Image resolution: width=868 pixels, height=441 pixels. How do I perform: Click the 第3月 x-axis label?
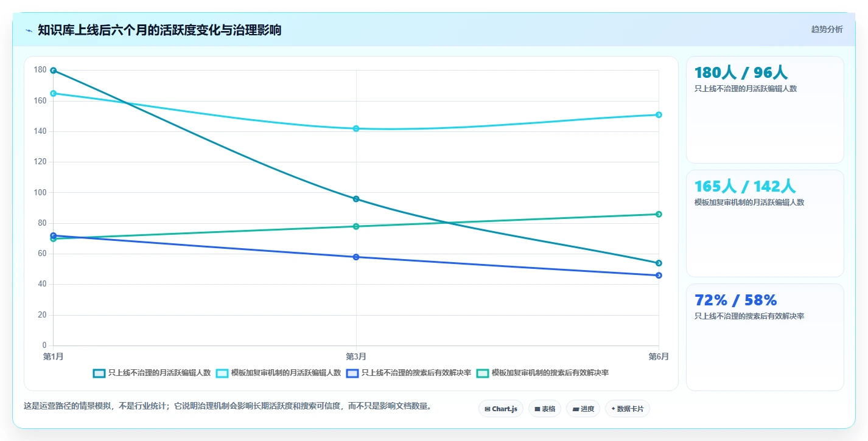click(x=356, y=356)
